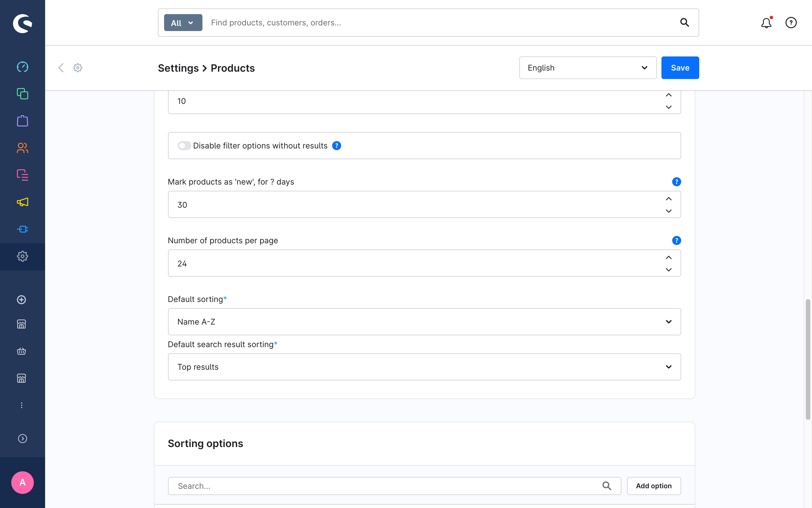Click the Add option button
The height and width of the screenshot is (508, 812).
click(654, 486)
